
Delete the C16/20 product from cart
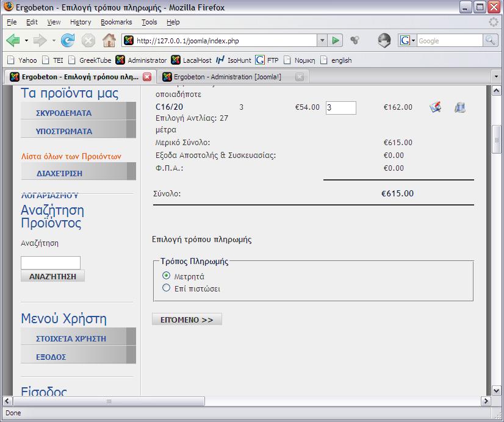(459, 107)
